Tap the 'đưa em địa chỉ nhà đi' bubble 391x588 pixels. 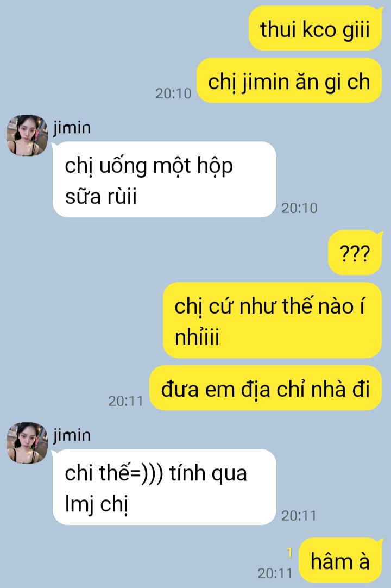point(266,388)
